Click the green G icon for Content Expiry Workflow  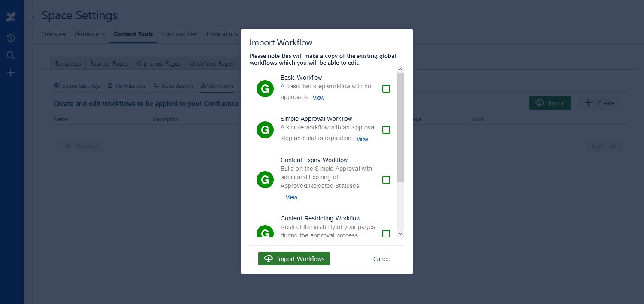265,180
